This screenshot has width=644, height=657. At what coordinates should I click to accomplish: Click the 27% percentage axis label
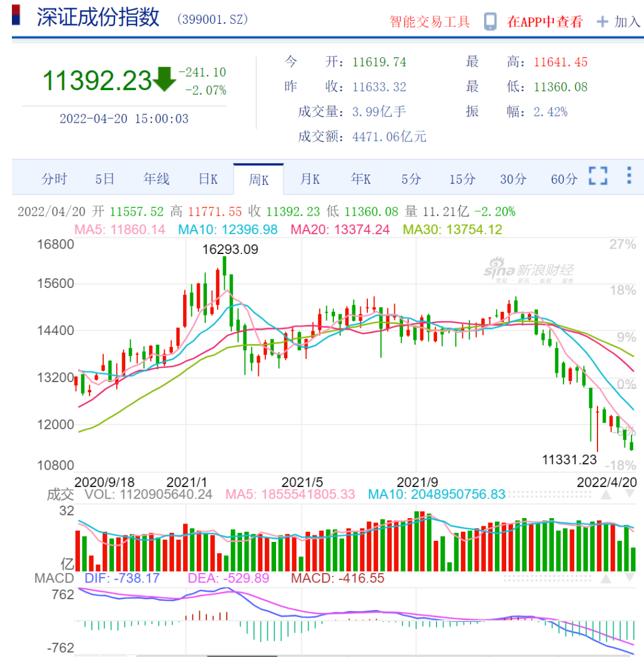click(623, 244)
